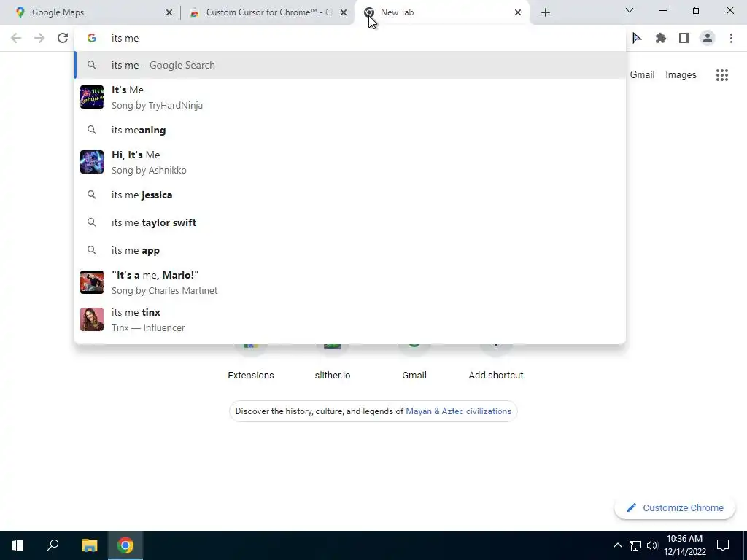Select the 'its meaning' suggestion

[350, 130]
